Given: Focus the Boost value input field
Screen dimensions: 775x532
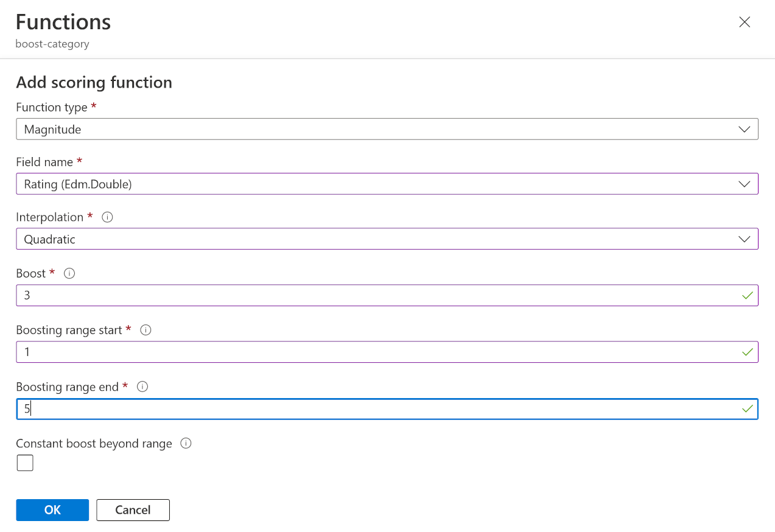Looking at the screenshot, I should [x=387, y=295].
